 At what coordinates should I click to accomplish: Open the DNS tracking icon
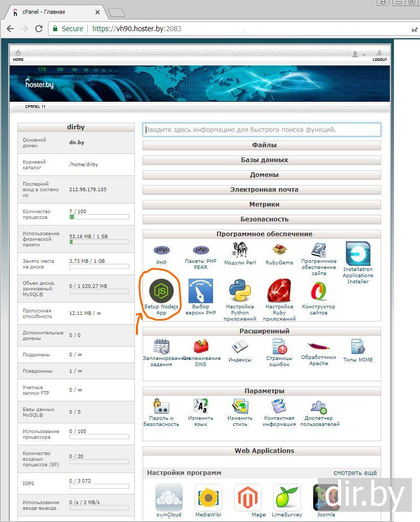click(201, 347)
